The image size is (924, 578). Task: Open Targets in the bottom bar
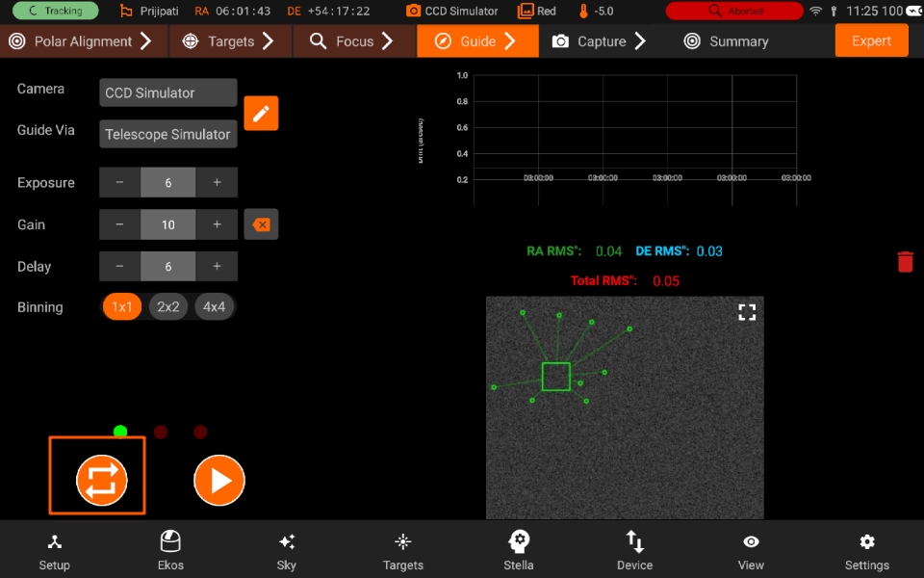click(403, 551)
